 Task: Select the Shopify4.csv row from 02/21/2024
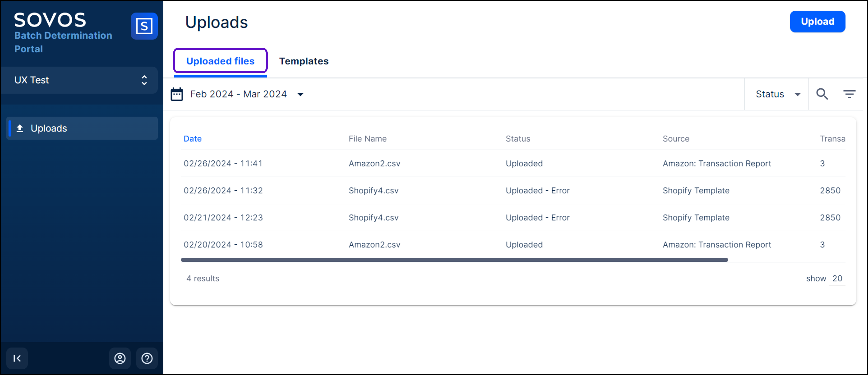373,218
